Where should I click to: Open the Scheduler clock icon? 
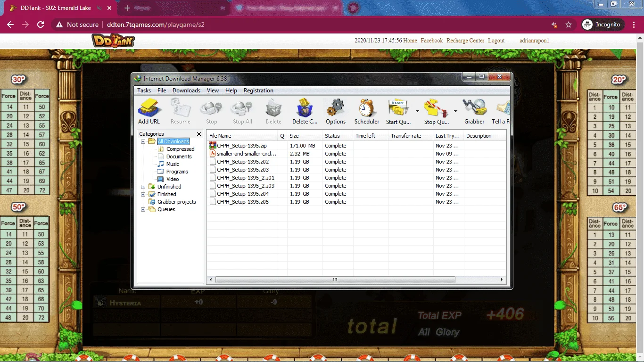click(367, 112)
